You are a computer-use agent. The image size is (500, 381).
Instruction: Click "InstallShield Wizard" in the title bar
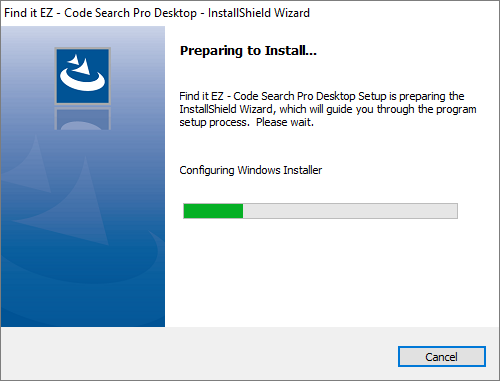pyautogui.click(x=259, y=13)
